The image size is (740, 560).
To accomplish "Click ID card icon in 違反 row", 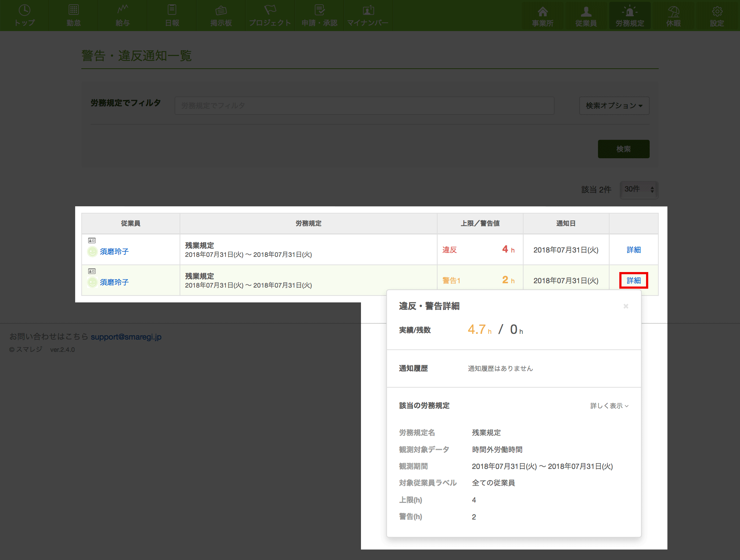I will pyautogui.click(x=92, y=240).
